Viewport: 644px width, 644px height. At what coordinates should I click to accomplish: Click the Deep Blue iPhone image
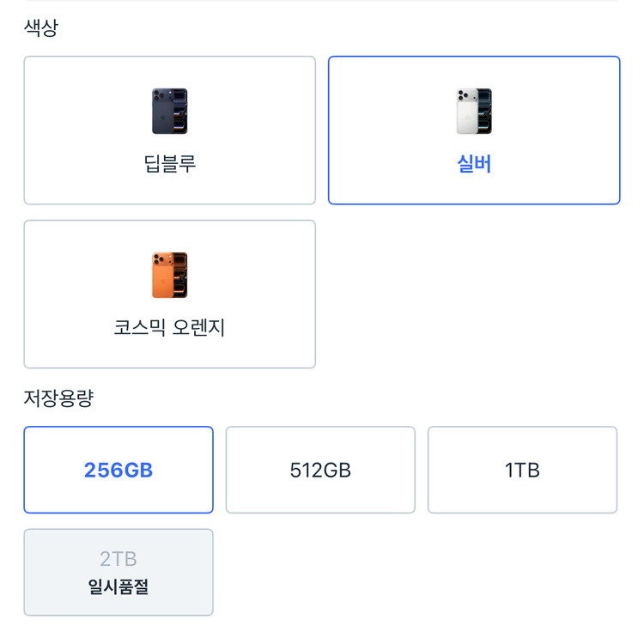(170, 112)
